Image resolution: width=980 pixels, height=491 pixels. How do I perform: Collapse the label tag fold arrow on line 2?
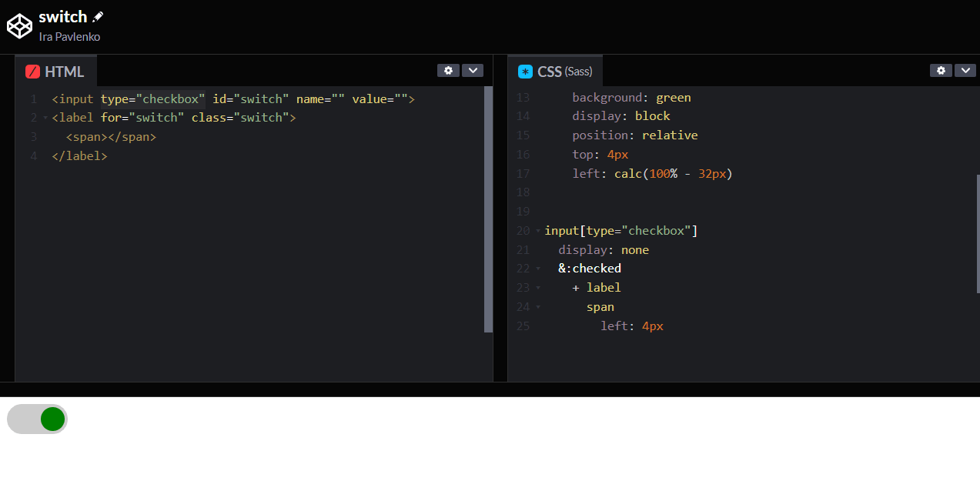(45, 118)
